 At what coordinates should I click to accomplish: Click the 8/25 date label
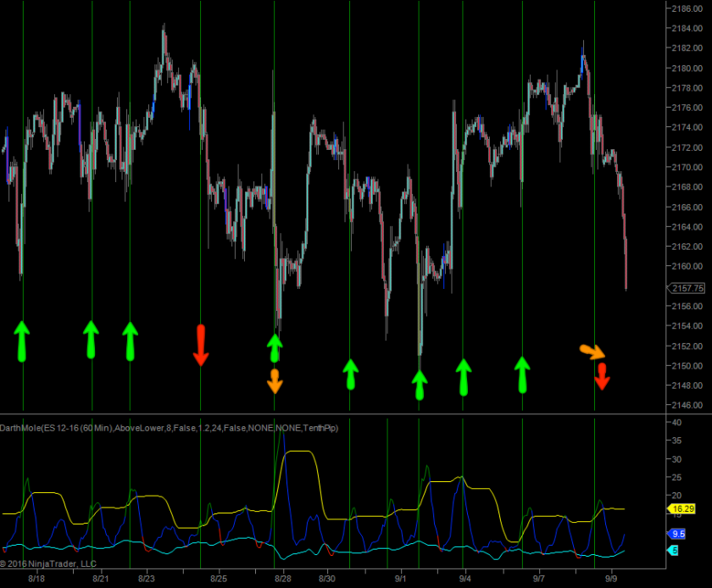pyautogui.click(x=219, y=579)
